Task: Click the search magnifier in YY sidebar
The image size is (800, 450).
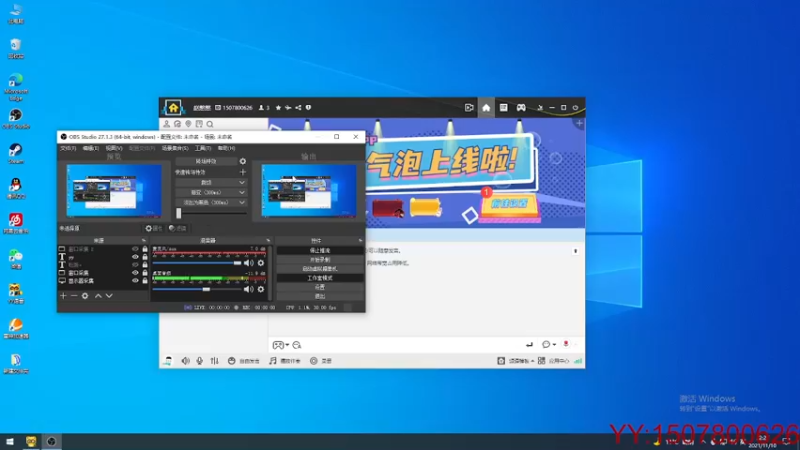Action: click(x=210, y=124)
